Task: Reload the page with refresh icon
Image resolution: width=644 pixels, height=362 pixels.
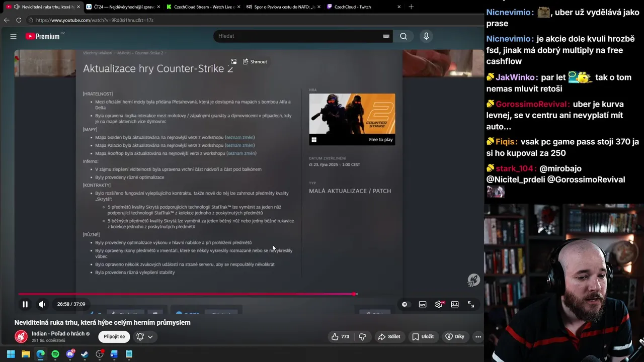Action: point(19,20)
